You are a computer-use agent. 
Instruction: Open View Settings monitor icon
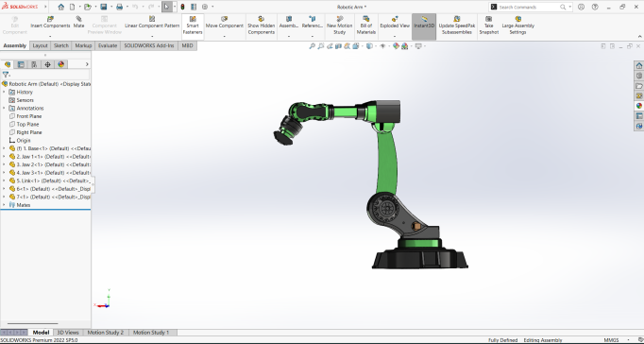tap(418, 46)
